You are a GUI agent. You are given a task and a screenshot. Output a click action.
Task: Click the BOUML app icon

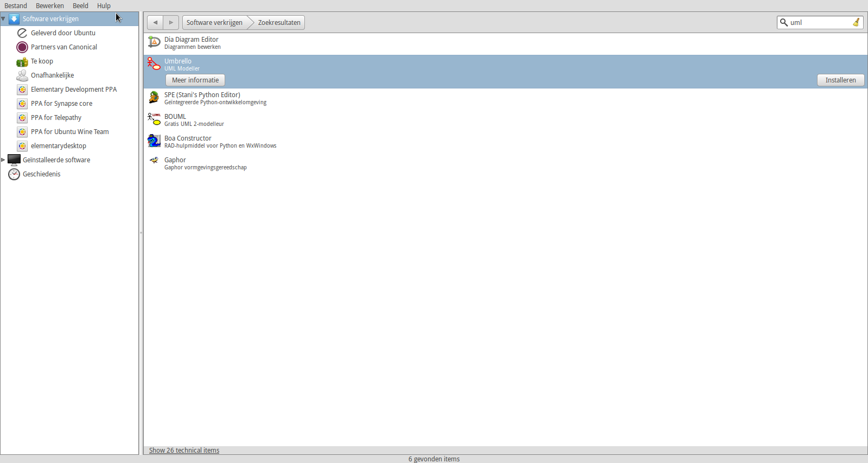pyautogui.click(x=154, y=119)
